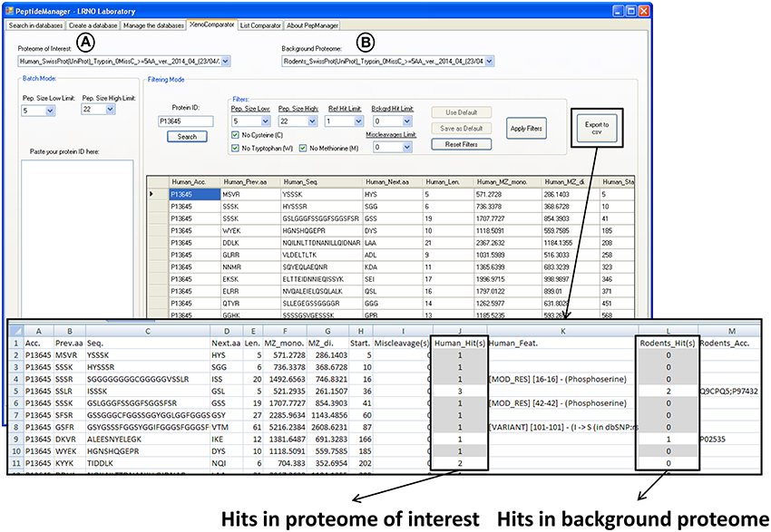This screenshot has height=532, width=771.
Task: Click Human_Acc. column header
Action: [x=195, y=182]
